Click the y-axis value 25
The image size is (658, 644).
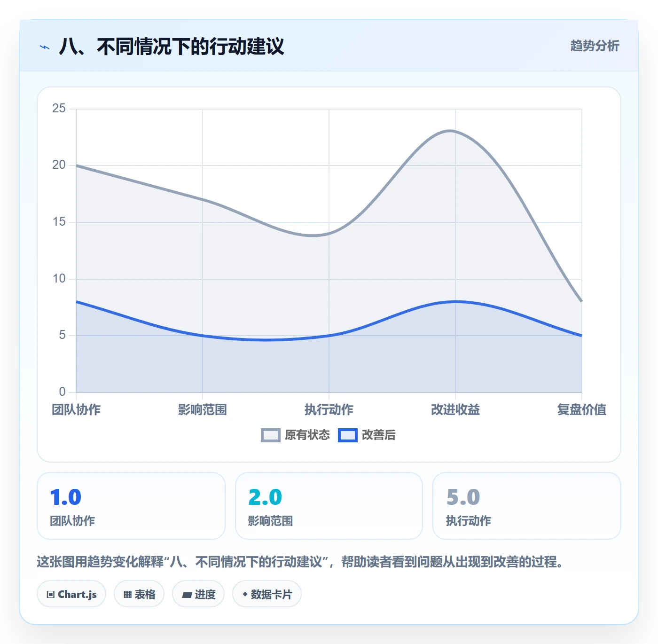(59, 109)
